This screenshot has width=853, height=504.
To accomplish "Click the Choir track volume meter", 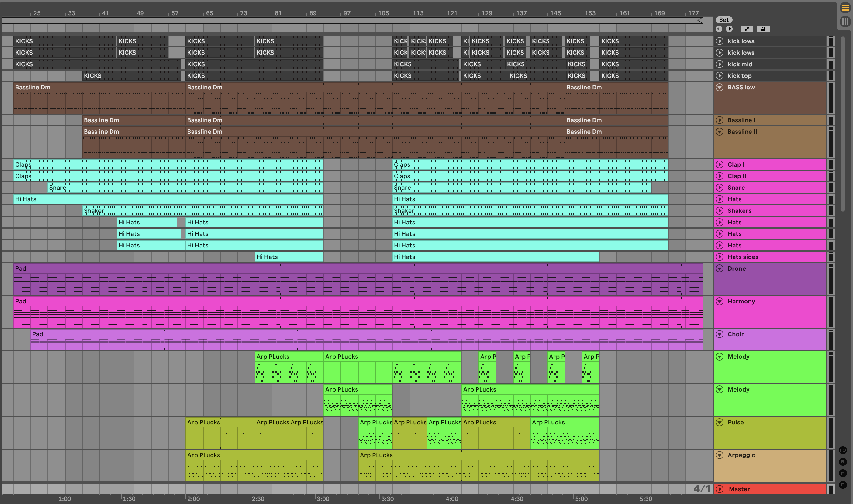I will point(831,339).
